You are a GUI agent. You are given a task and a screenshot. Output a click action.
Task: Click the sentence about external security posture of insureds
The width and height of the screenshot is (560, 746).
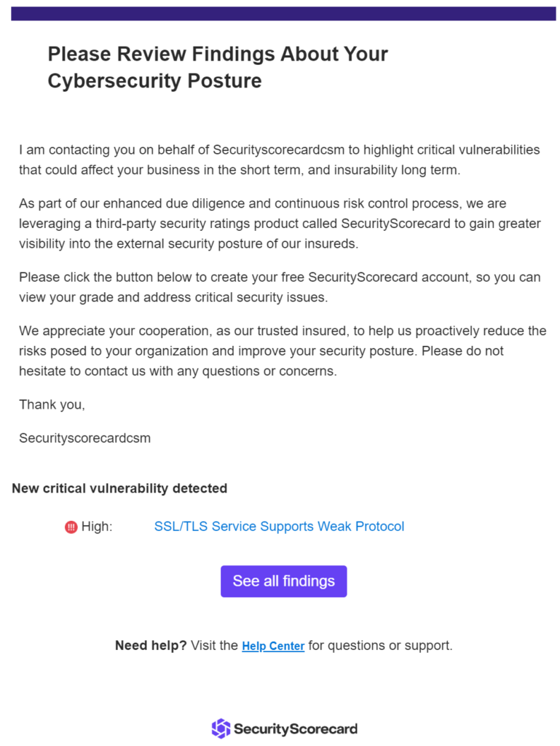pos(189,244)
